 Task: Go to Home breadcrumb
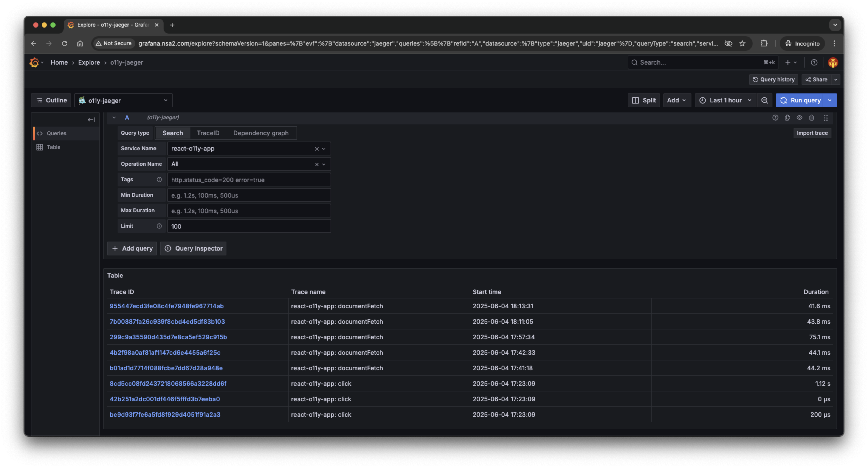point(59,62)
